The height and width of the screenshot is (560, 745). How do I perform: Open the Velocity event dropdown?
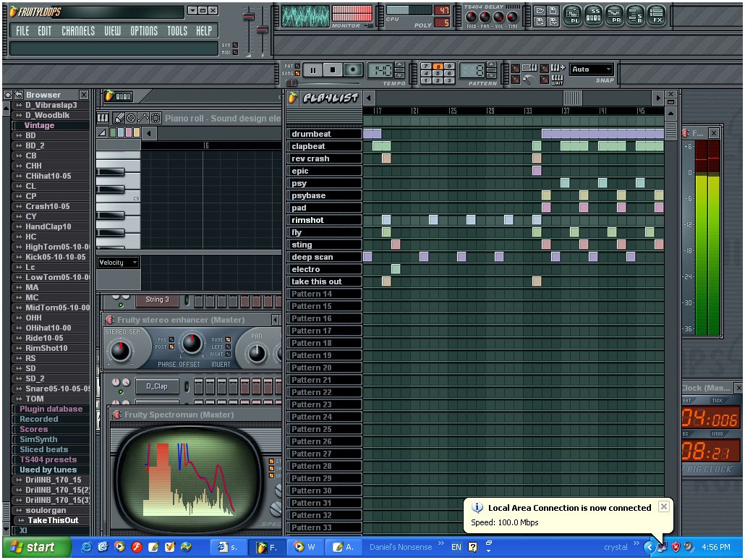(119, 263)
